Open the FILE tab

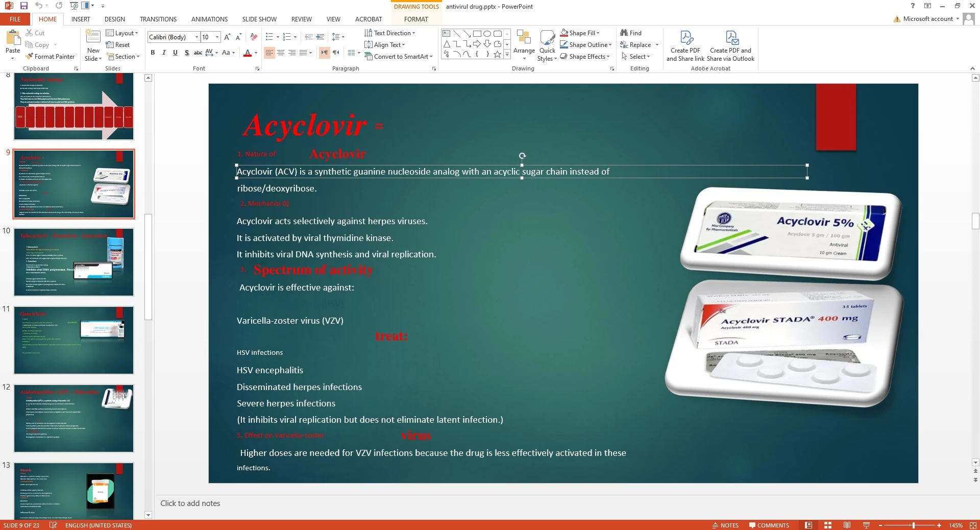[x=15, y=19]
